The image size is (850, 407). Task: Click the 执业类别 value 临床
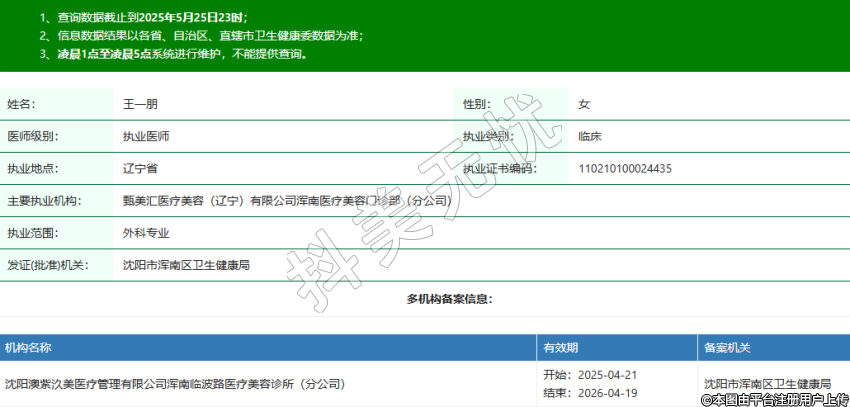coord(589,136)
